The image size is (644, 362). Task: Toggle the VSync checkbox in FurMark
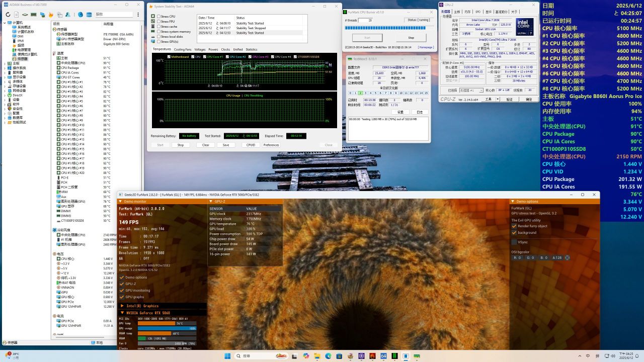(x=514, y=242)
